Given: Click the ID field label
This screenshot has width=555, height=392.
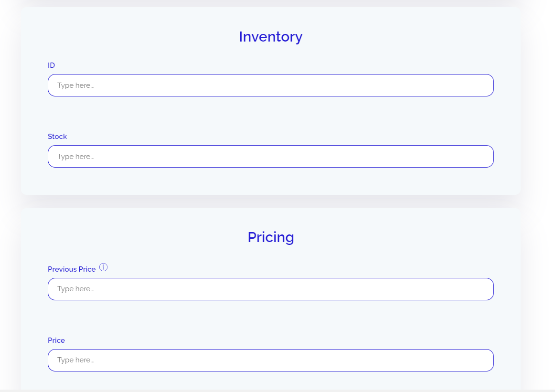Looking at the screenshot, I should coord(51,65).
